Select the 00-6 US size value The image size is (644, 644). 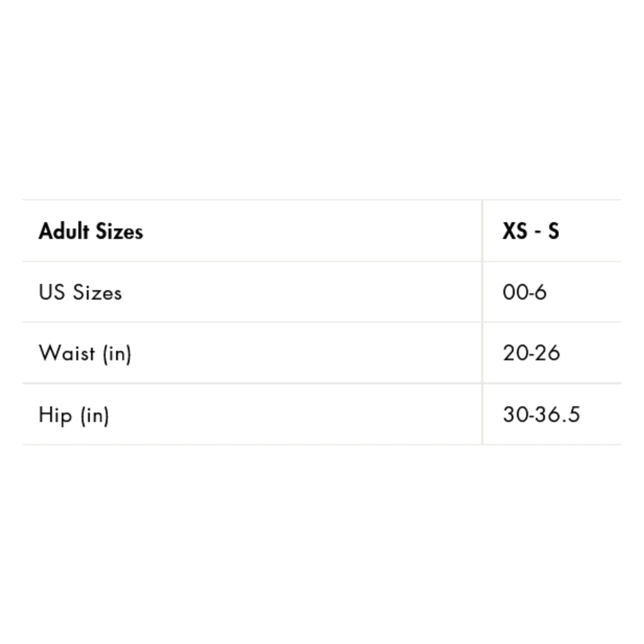tap(524, 292)
